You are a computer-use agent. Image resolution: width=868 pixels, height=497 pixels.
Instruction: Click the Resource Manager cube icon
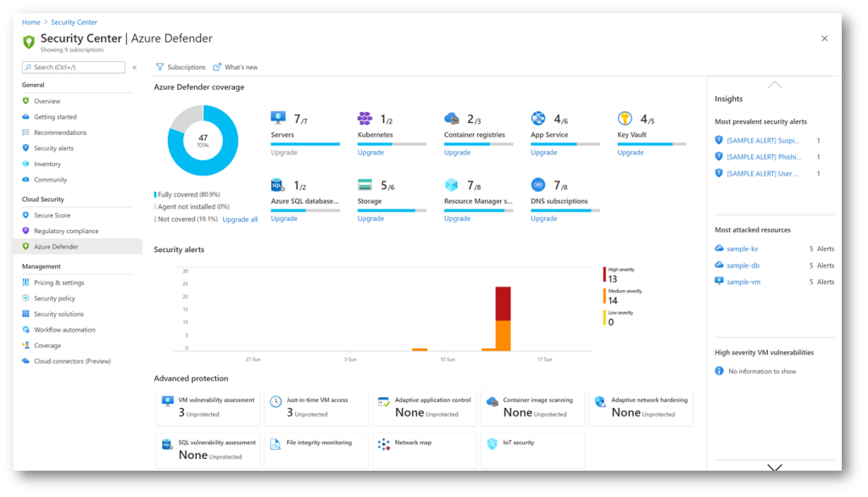(x=452, y=185)
